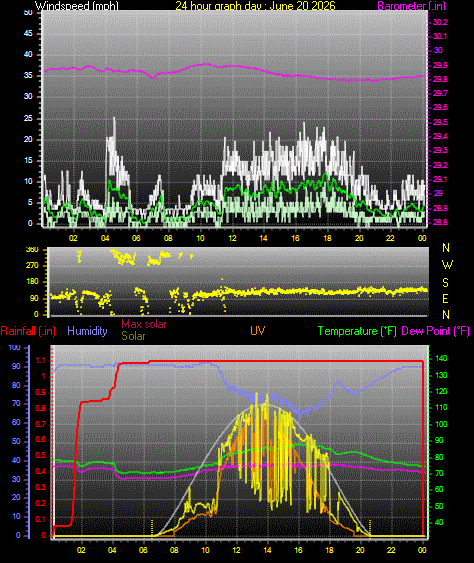Click the Solar legend label
The height and width of the screenshot is (563, 474).
pyautogui.click(x=133, y=336)
